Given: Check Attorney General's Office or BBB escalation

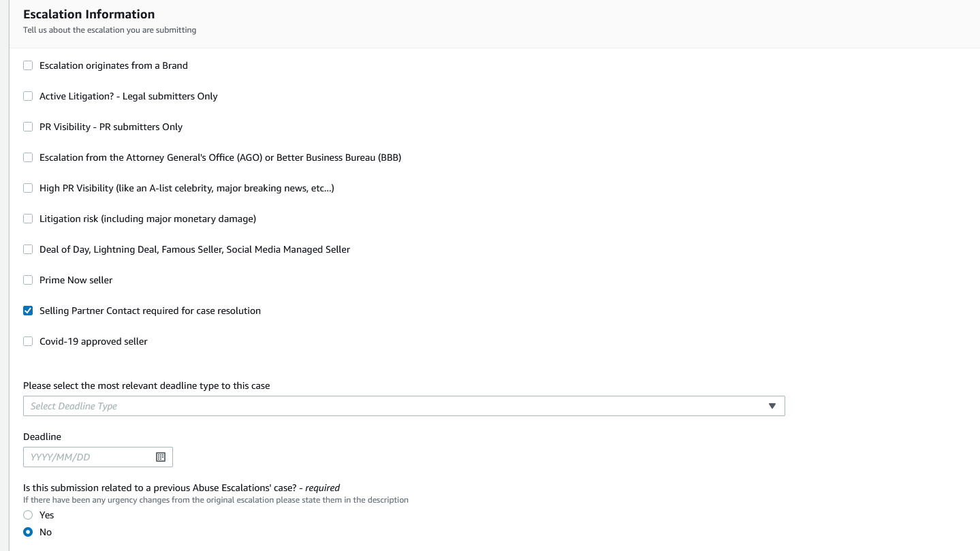Looking at the screenshot, I should pyautogui.click(x=28, y=157).
